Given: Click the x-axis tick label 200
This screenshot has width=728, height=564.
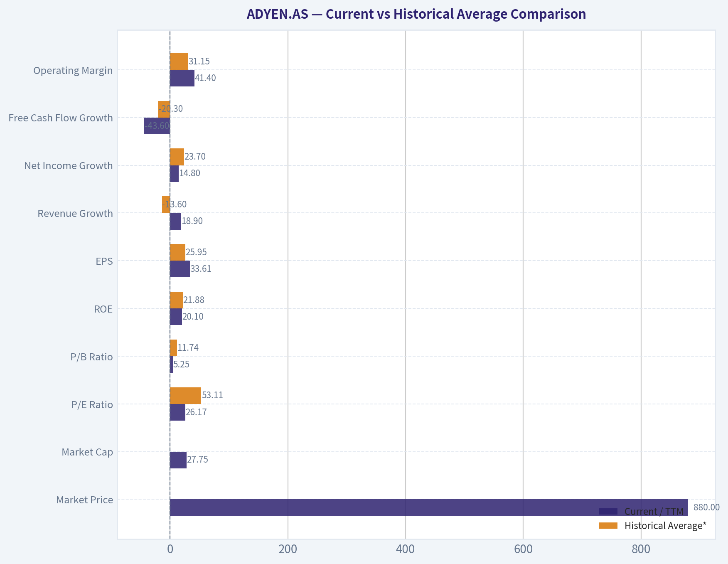Looking at the screenshot, I should tap(288, 549).
